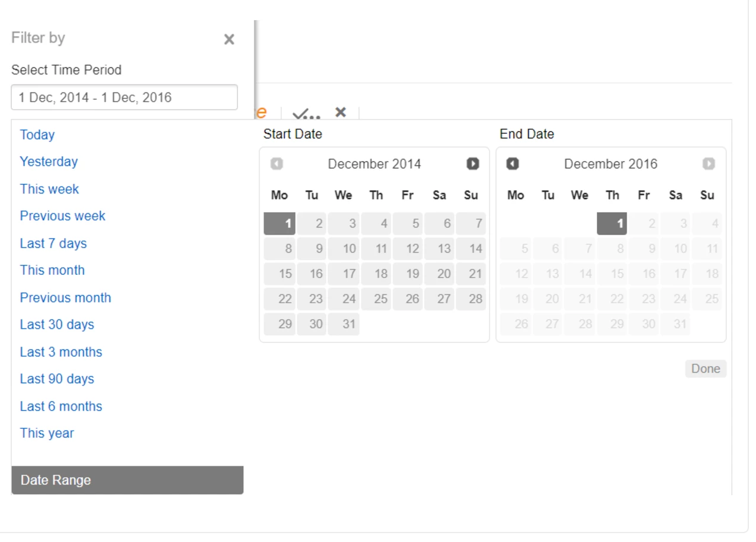Select day 1 in December 2016 calendar
This screenshot has width=756, height=542.
[x=612, y=224]
